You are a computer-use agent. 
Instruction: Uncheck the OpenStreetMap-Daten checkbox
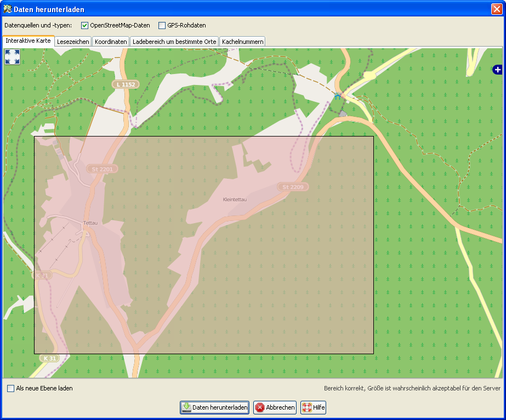pos(85,25)
